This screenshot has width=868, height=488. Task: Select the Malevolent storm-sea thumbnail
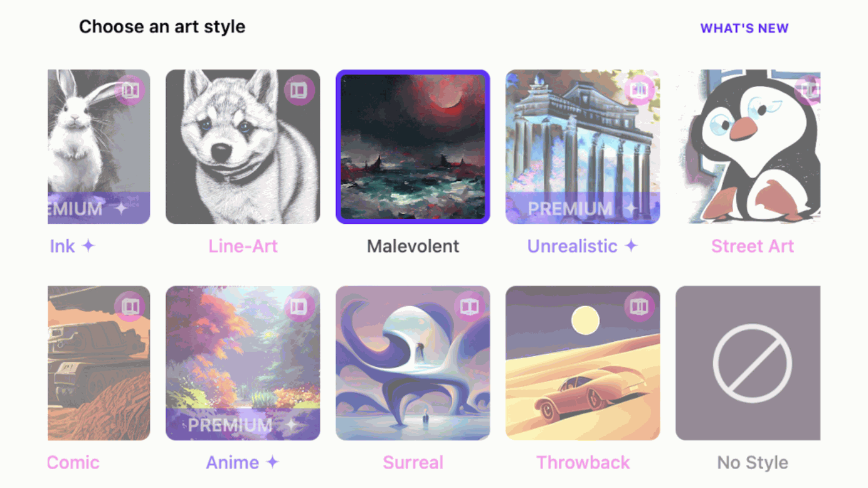click(x=413, y=147)
